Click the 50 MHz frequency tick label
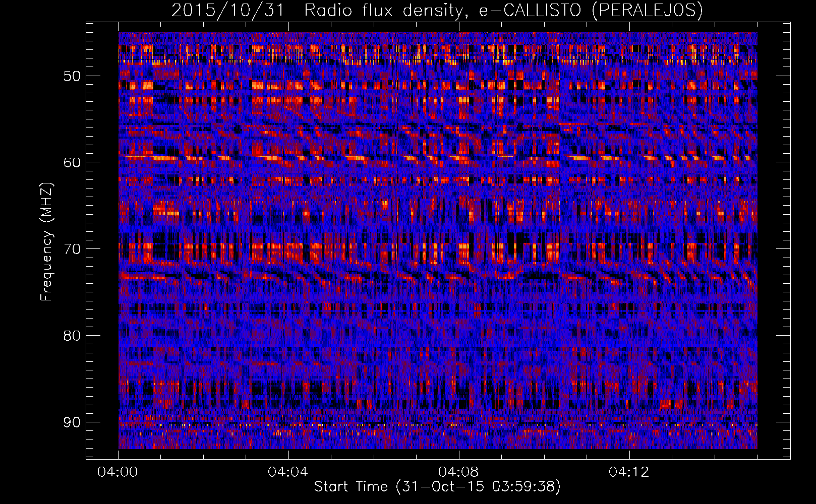Viewport: 816px width, 504px height. [x=72, y=76]
